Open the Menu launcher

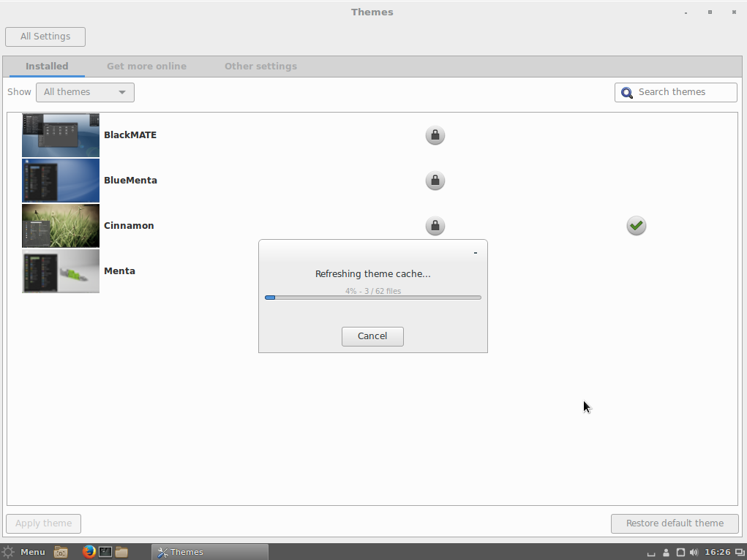(24, 552)
